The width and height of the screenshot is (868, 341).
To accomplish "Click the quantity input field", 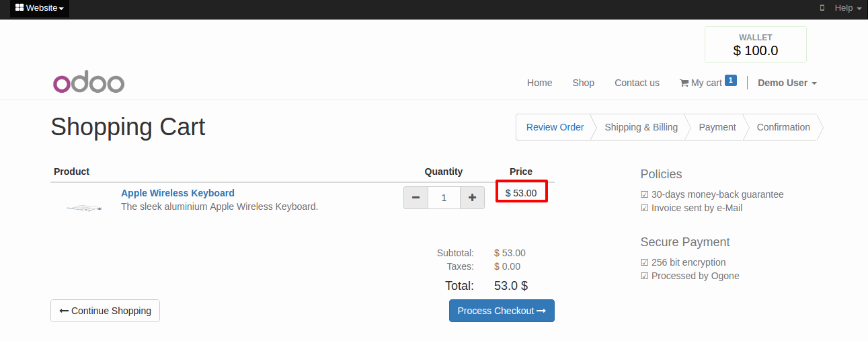I will (x=444, y=198).
